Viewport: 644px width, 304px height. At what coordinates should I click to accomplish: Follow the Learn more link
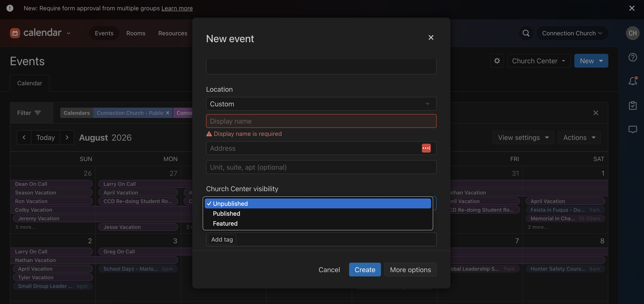(177, 8)
